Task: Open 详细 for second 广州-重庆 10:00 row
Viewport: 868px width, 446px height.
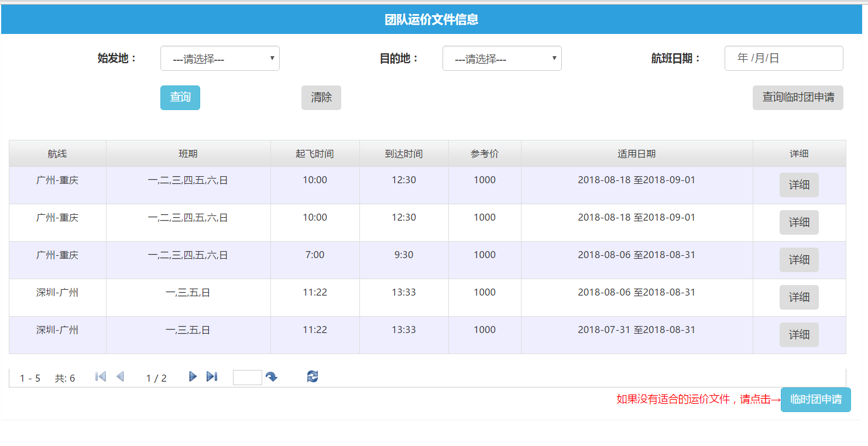Action: click(799, 222)
